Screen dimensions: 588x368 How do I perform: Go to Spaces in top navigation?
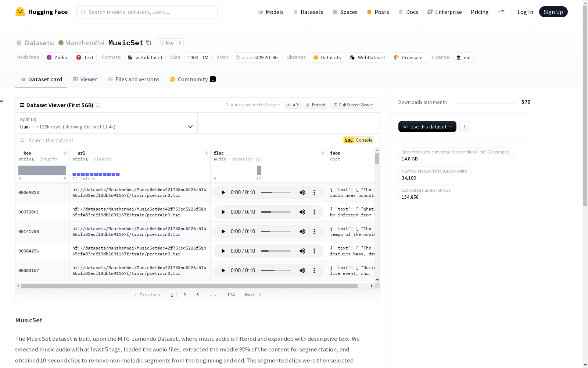coord(345,12)
